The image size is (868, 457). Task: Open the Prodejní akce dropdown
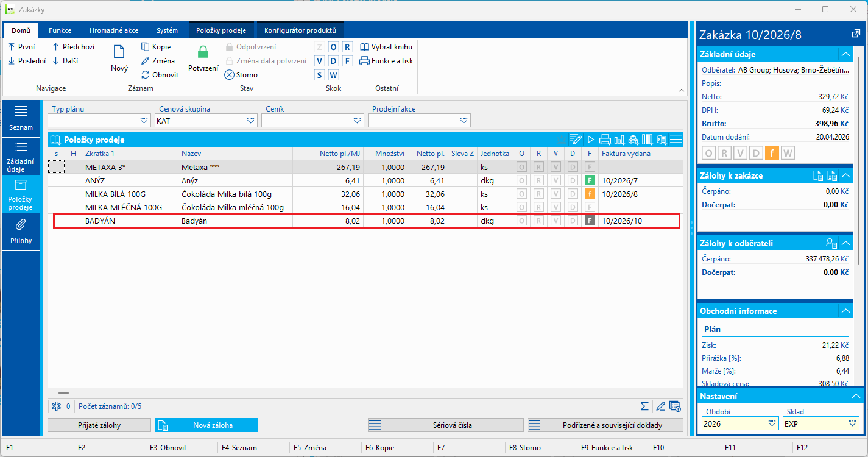click(x=464, y=121)
